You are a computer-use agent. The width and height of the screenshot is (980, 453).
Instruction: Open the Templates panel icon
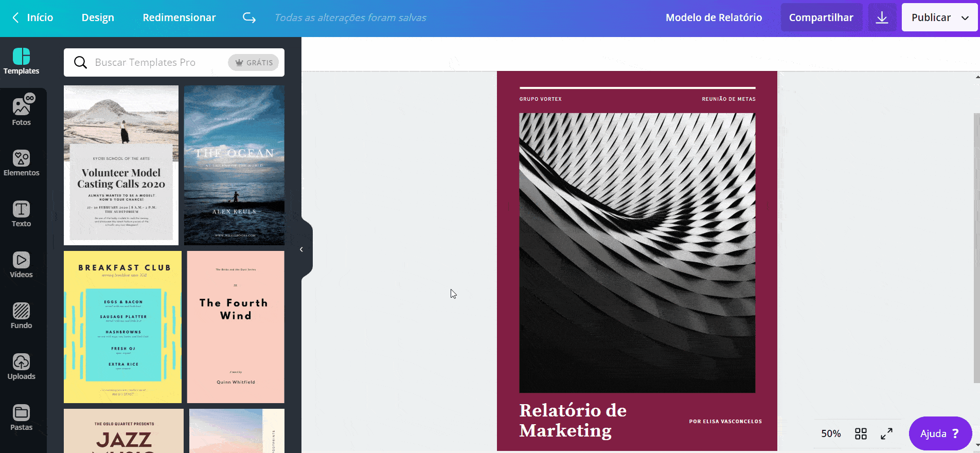21,61
